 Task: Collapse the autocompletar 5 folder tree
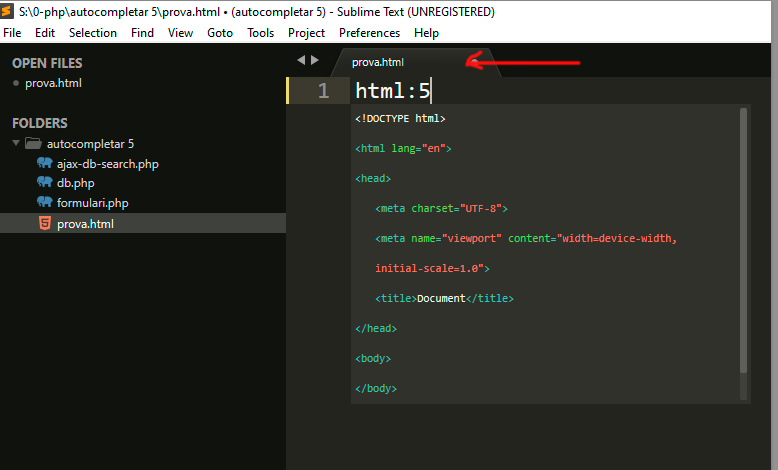tap(16, 144)
